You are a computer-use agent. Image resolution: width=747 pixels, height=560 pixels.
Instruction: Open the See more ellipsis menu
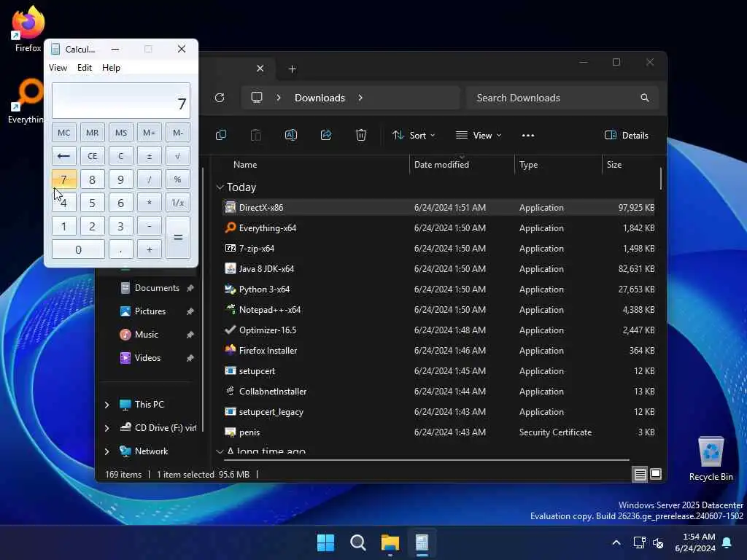point(528,135)
